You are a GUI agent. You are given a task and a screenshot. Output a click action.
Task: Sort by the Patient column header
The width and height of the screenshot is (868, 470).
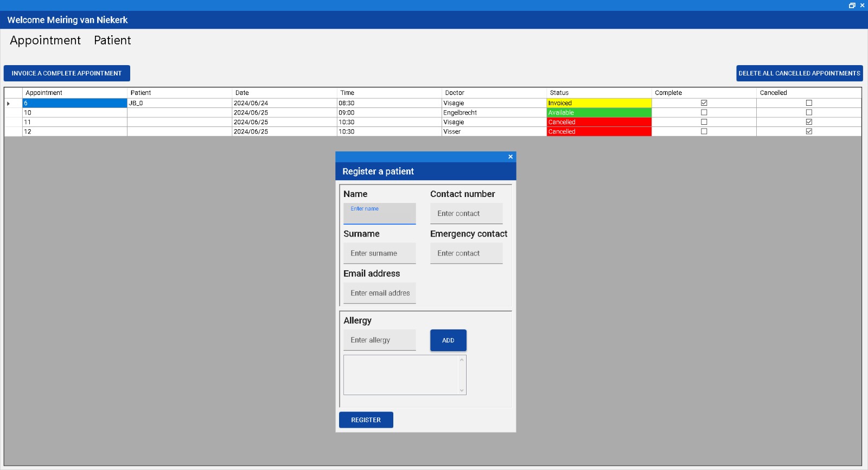180,93
